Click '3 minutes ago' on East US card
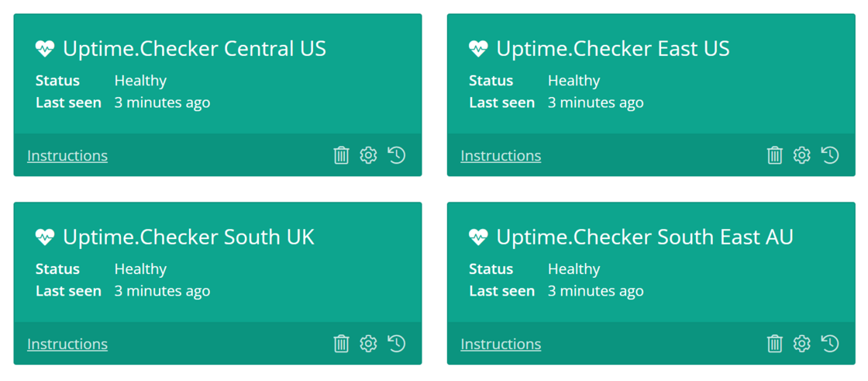This screenshot has width=868, height=381. tap(596, 102)
